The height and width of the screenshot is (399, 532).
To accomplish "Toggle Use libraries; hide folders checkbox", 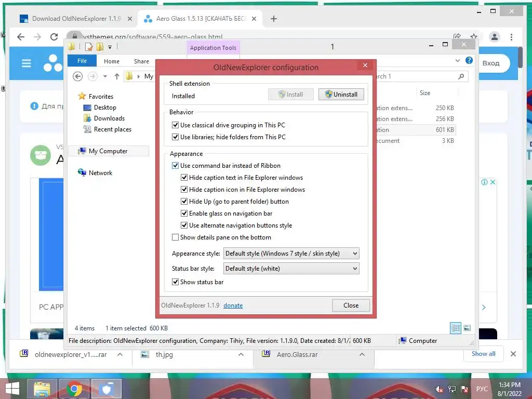I will (x=175, y=137).
